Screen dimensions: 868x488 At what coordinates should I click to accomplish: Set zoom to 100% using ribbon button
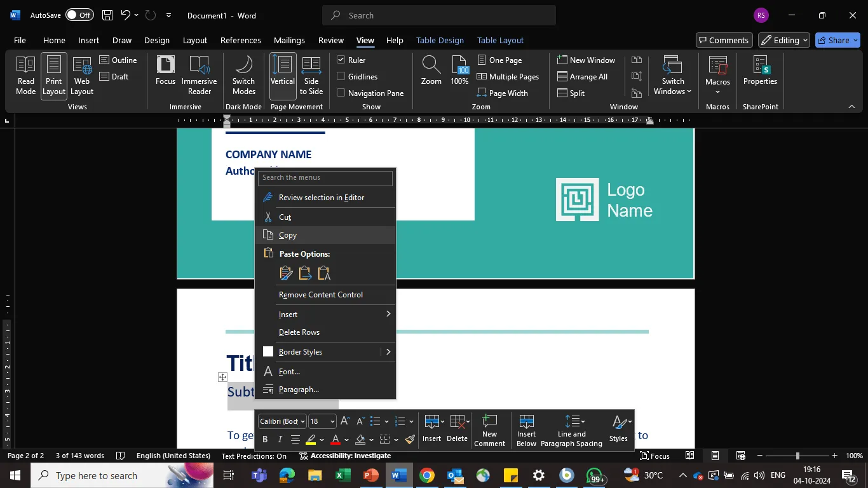459,71
